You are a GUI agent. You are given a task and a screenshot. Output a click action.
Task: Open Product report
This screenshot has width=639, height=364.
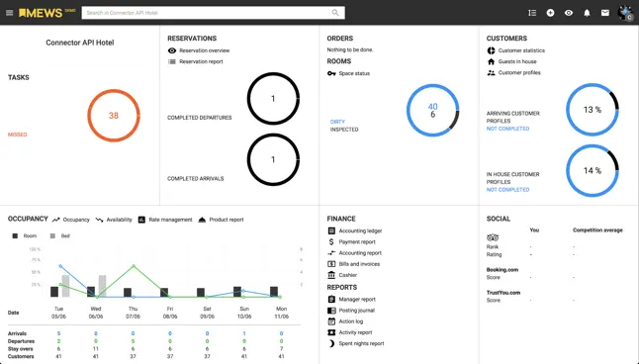click(227, 220)
